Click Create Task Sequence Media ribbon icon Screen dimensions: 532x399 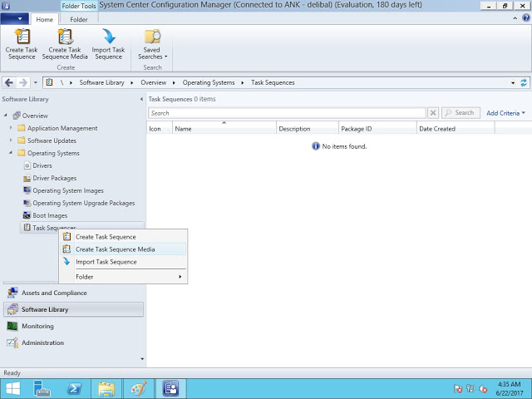(x=65, y=43)
